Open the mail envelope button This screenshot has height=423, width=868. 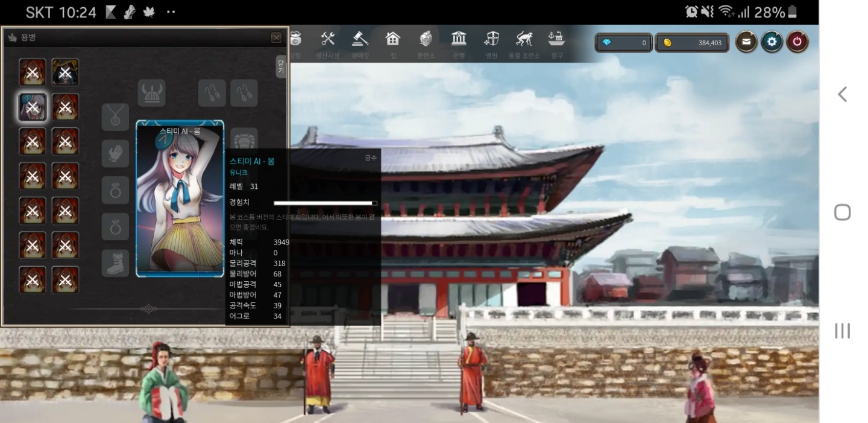746,42
